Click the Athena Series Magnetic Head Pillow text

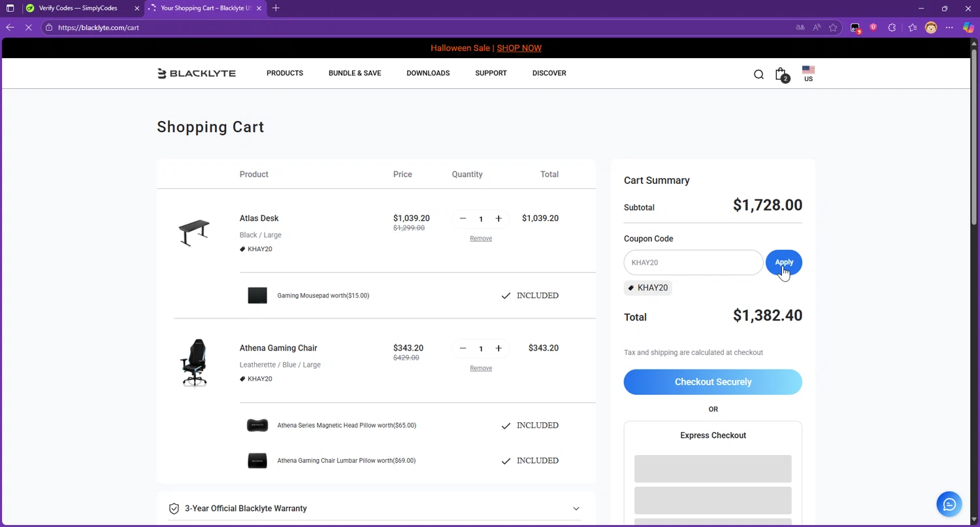pyautogui.click(x=347, y=426)
